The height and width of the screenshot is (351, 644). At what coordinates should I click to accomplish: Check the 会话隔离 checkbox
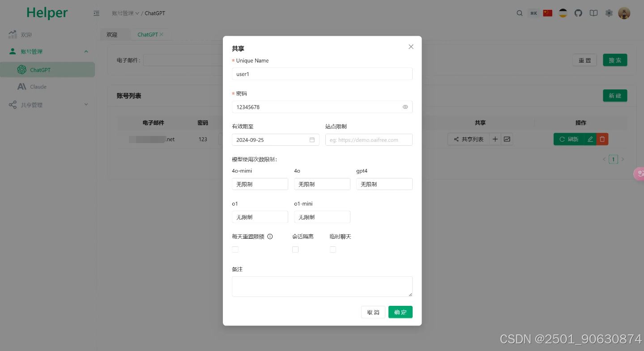click(295, 249)
